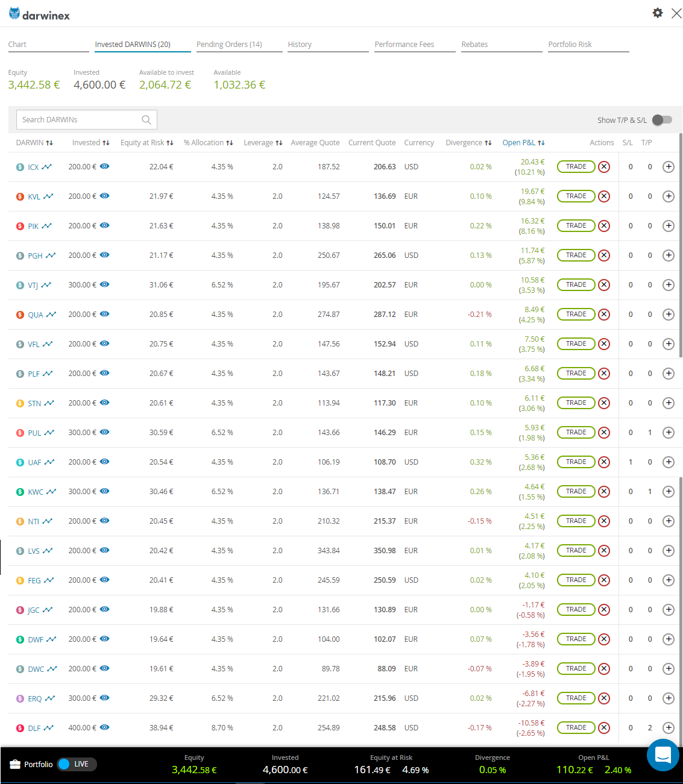Open the FEG DARWIN link
This screenshot has height=784, width=683.
34,581
